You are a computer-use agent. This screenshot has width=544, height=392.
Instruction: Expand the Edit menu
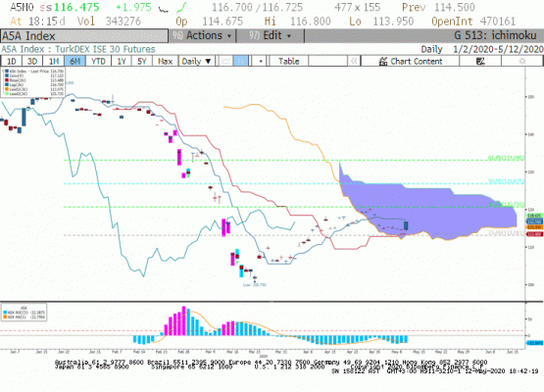click(270, 35)
